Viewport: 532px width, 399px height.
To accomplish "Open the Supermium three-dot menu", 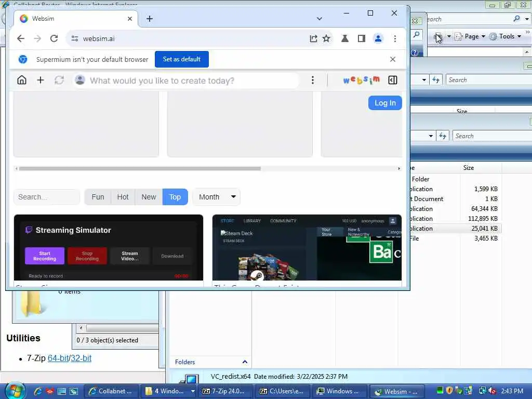I will click(395, 38).
